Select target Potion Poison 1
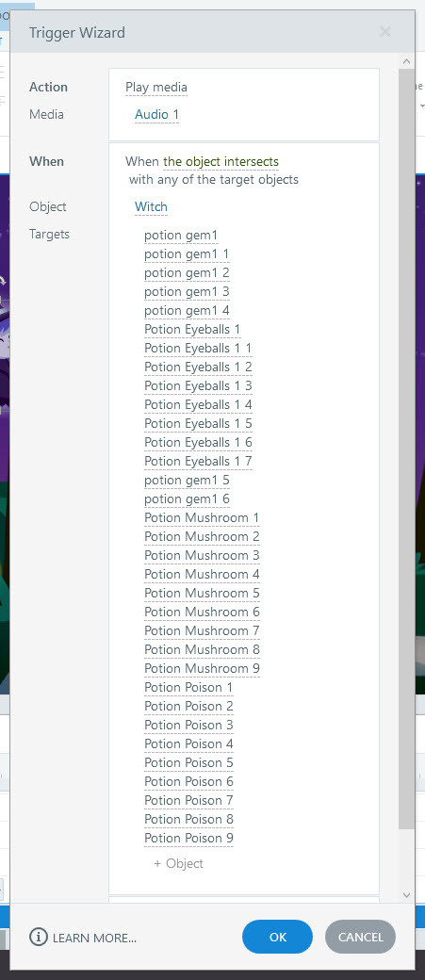The width and height of the screenshot is (425, 980). point(188,688)
